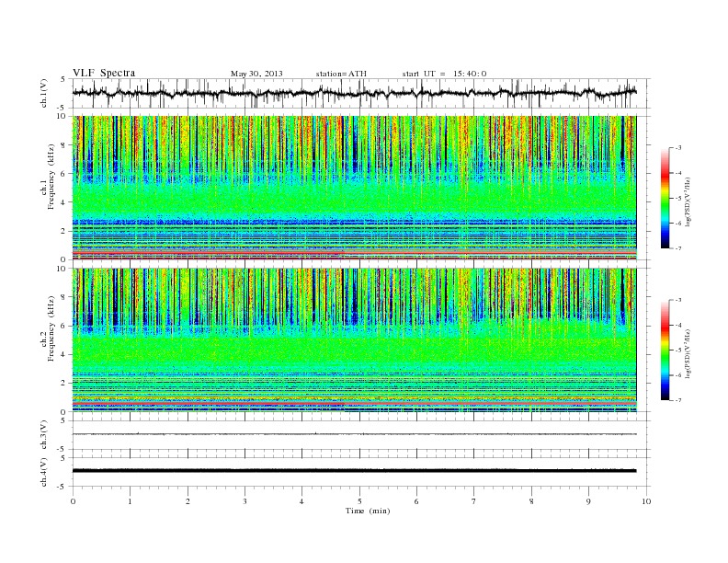Click the "-7" label on ch.1 color bar
Image resolution: width=728 pixels, height=563 pixels.
(678, 248)
